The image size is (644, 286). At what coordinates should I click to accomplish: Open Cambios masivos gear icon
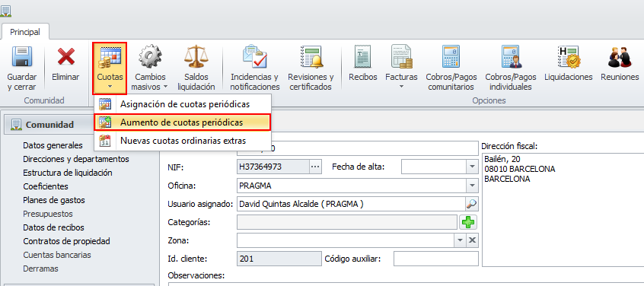point(150,56)
